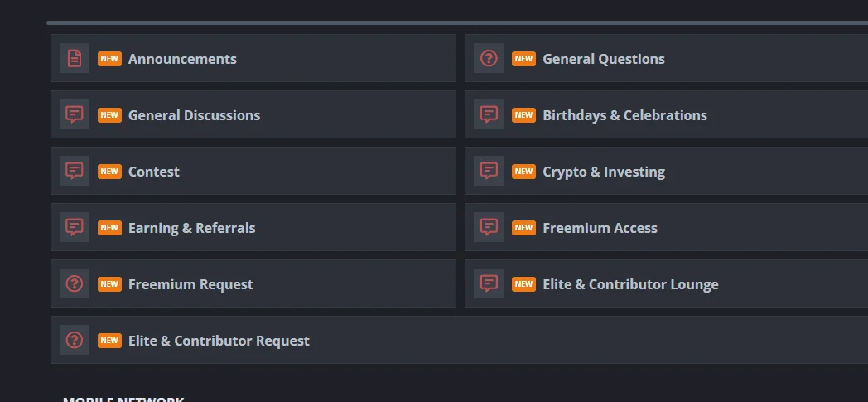Image resolution: width=868 pixels, height=402 pixels.
Task: Go to General Discussions forum
Action: [194, 115]
